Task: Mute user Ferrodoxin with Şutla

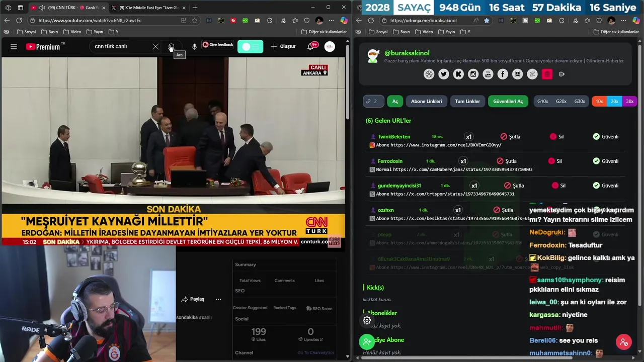Action: (x=507, y=161)
